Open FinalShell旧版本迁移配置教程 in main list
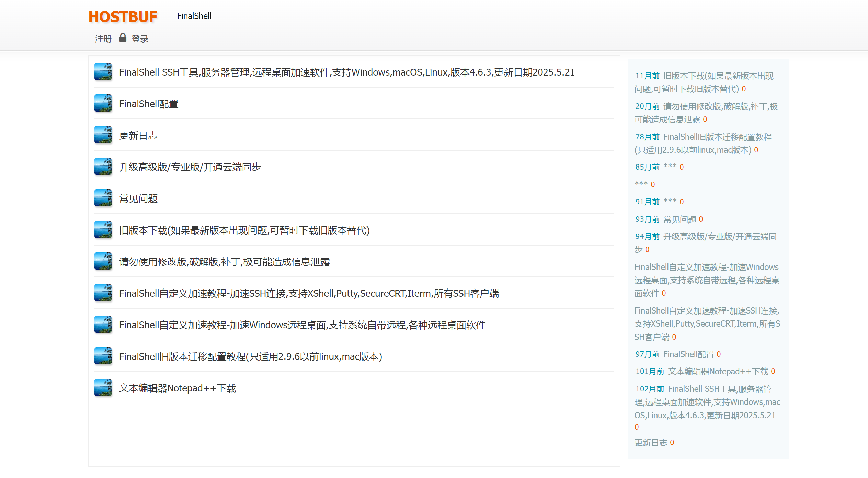This screenshot has width=868, height=478. point(250,357)
